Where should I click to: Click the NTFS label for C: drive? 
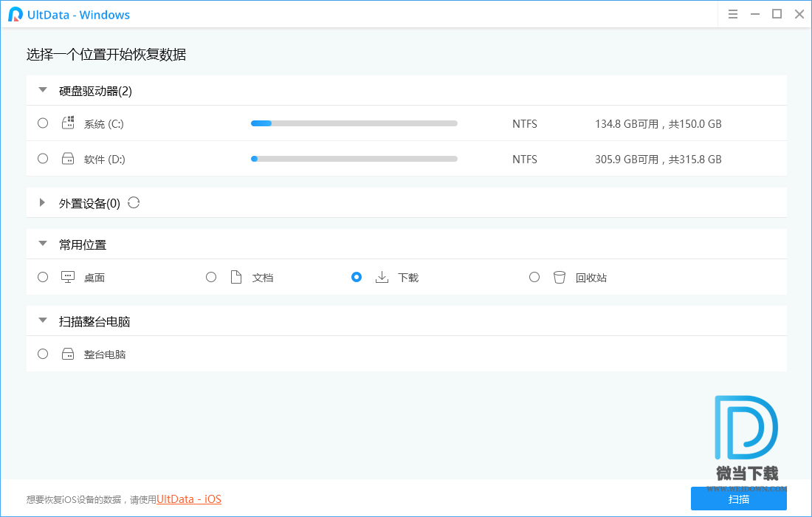[525, 124]
